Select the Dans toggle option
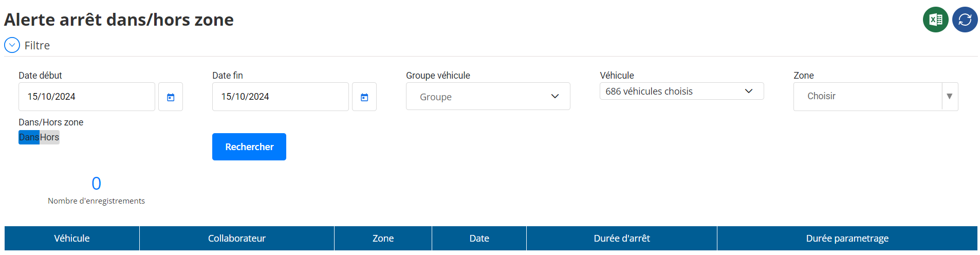This screenshot has width=980, height=255. tap(29, 137)
